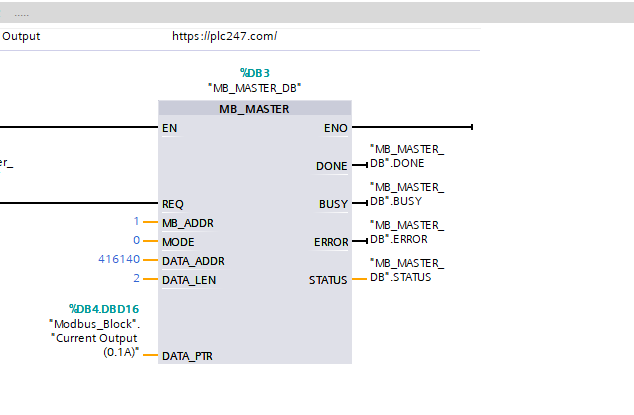
Task: Select the REQ input pin
Action: pos(173,204)
